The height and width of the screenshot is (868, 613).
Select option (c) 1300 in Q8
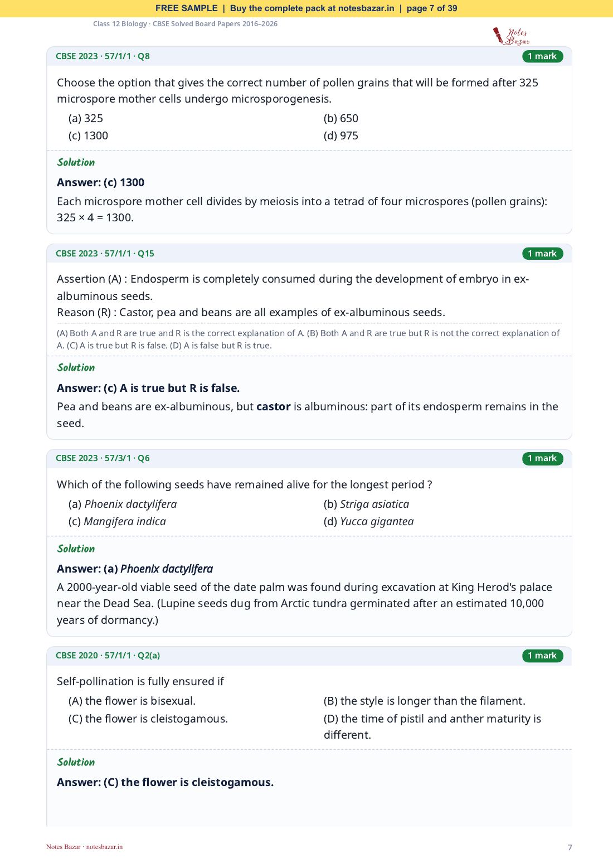(x=88, y=135)
